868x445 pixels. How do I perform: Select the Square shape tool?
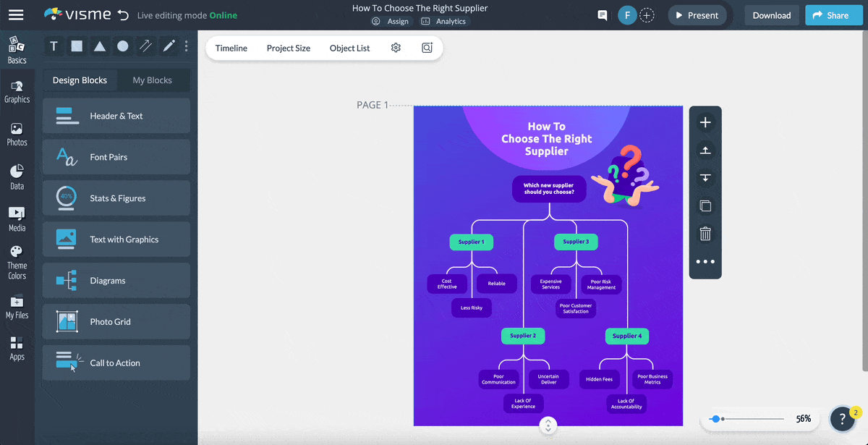[77, 46]
